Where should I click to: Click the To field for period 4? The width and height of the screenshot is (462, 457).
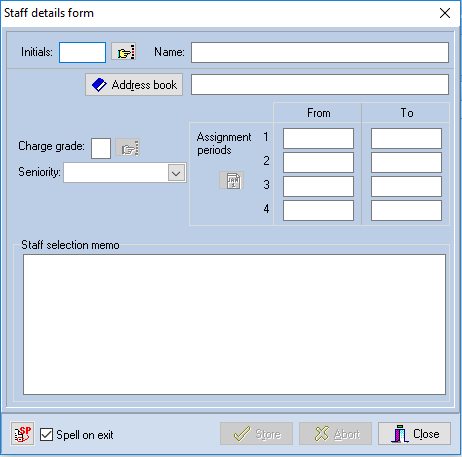(406, 210)
